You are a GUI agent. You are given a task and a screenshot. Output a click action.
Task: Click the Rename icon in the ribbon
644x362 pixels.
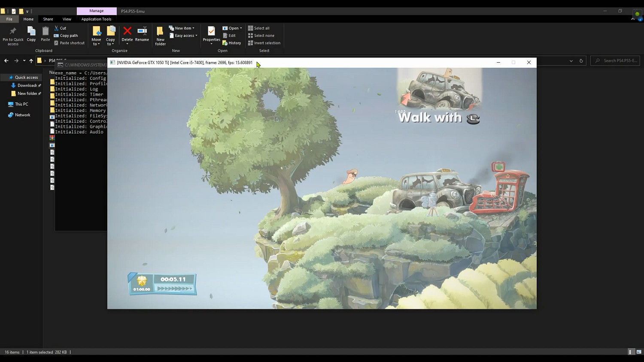click(x=142, y=31)
